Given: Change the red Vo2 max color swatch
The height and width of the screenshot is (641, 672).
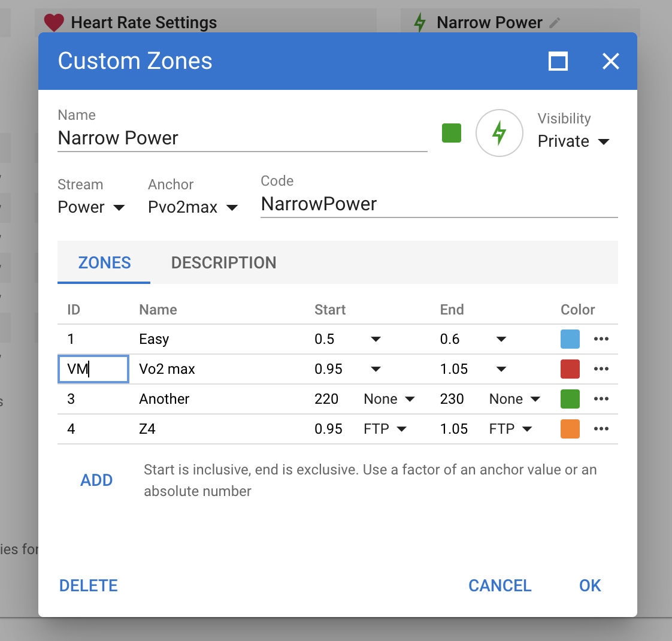Looking at the screenshot, I should tap(570, 369).
